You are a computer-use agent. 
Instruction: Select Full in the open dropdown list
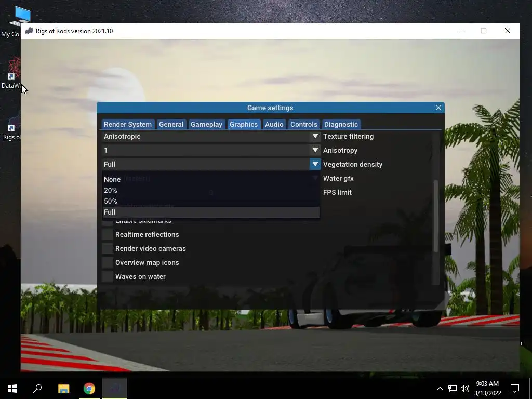(211, 212)
